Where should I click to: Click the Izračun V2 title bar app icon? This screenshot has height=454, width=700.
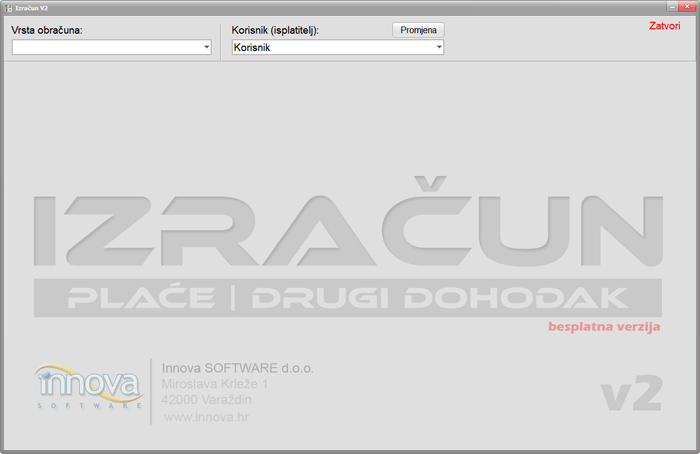pos(8,8)
